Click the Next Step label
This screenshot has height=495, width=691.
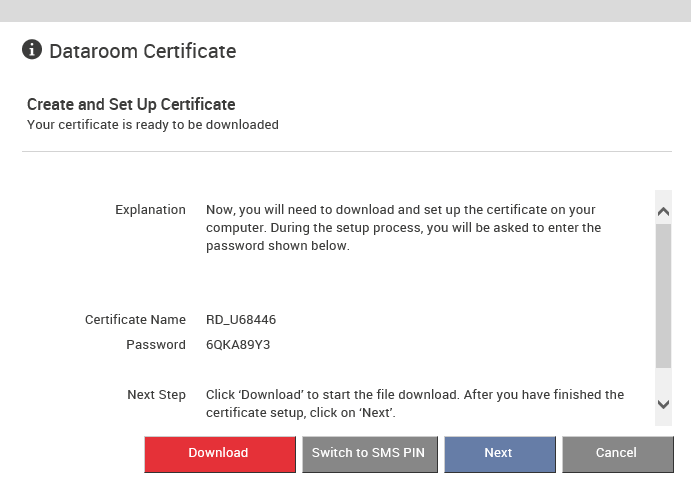(x=156, y=395)
